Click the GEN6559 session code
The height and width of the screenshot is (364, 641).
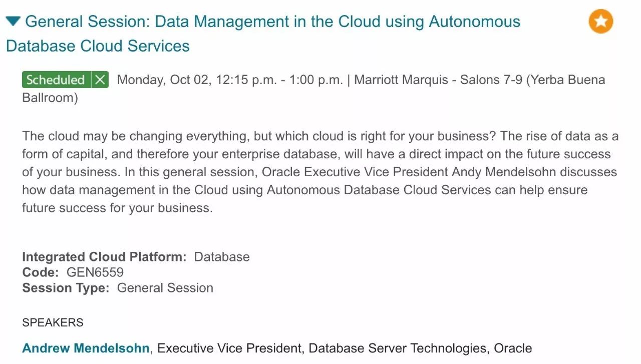point(95,272)
